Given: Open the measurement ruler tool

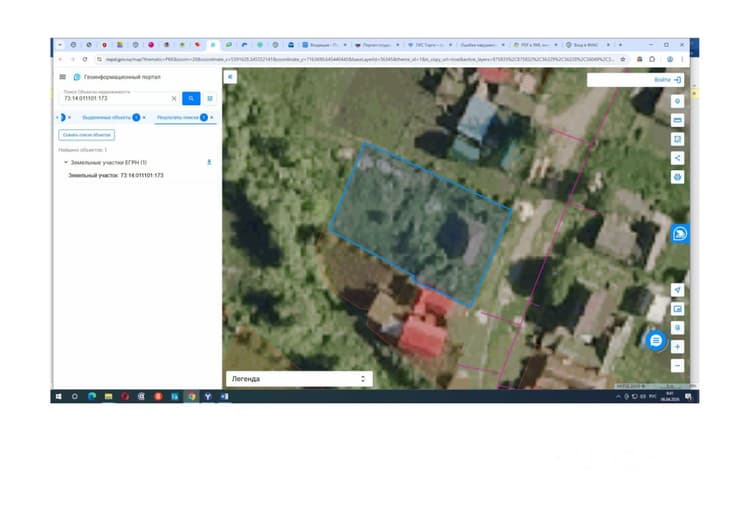Looking at the screenshot, I should [677, 120].
